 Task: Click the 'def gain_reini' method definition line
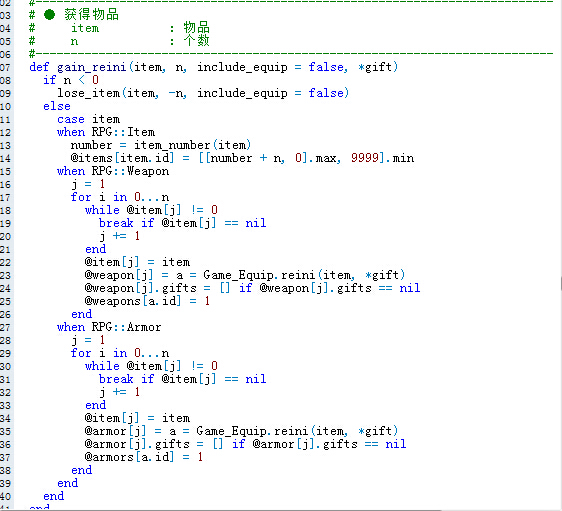click(x=213, y=67)
